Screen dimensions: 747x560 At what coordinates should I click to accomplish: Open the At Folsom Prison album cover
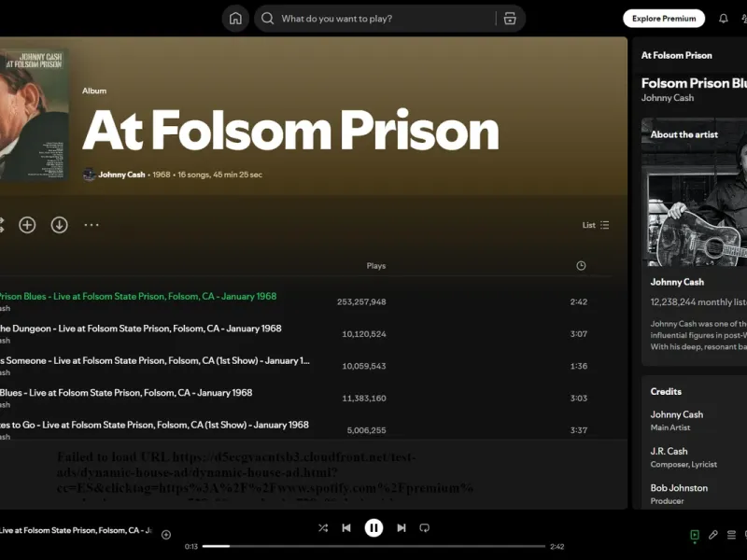coord(35,114)
